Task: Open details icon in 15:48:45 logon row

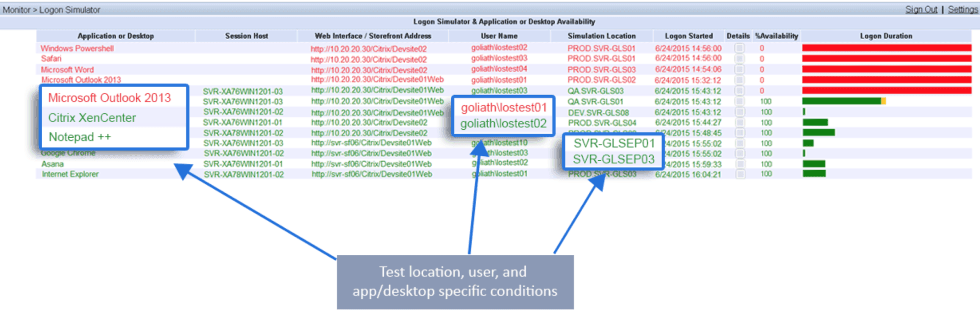Action: [x=739, y=133]
